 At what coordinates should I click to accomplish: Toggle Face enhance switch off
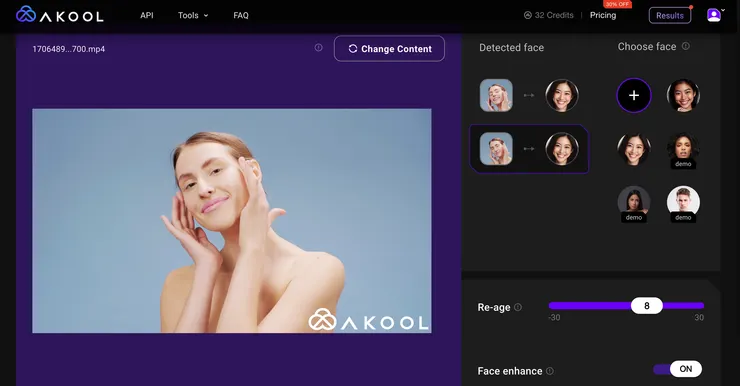coord(678,369)
